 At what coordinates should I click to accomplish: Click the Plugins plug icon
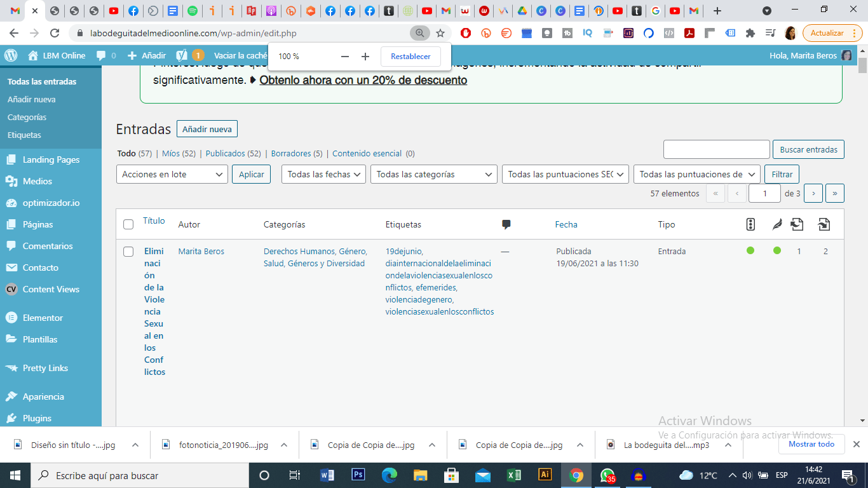tap(11, 418)
